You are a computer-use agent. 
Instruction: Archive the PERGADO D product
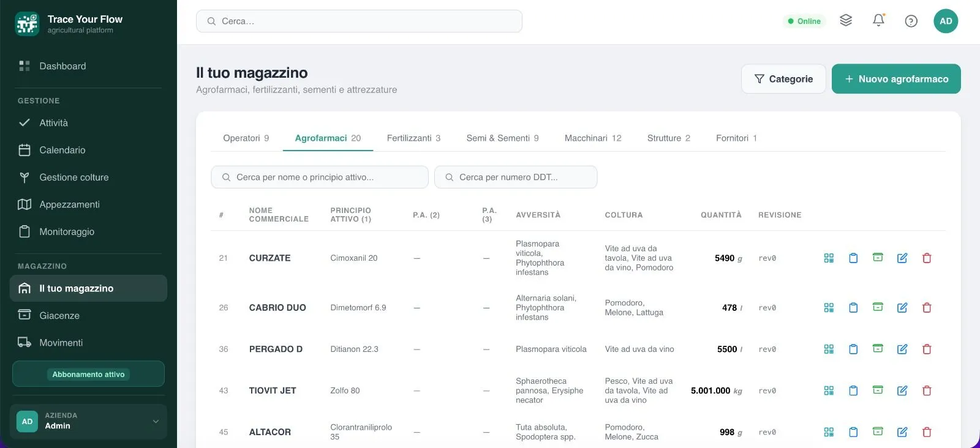click(x=878, y=349)
